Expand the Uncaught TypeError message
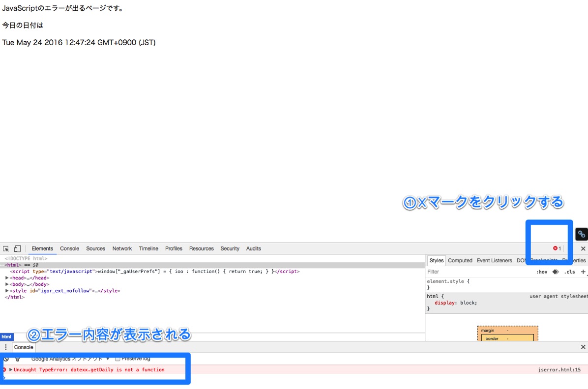 pos(11,369)
